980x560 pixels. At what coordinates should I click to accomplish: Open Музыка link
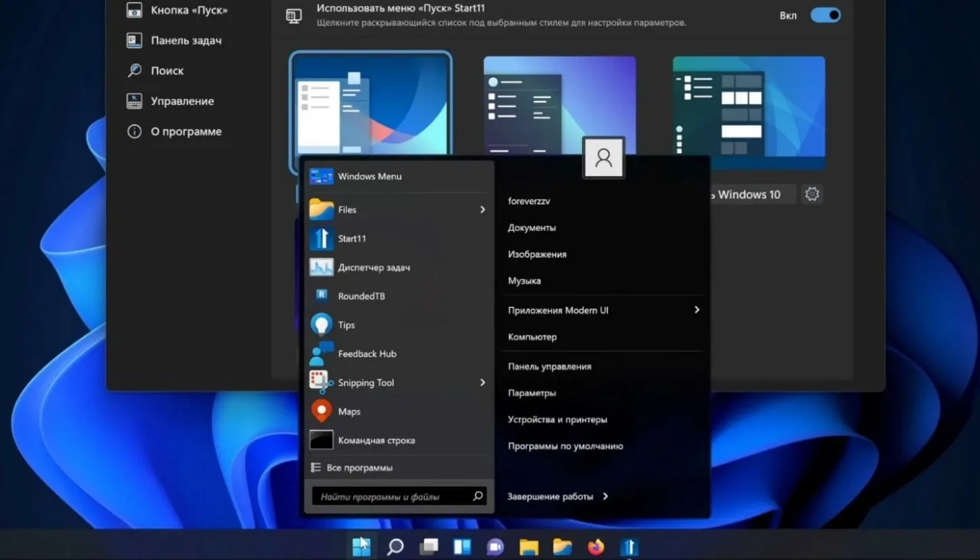[x=524, y=281]
